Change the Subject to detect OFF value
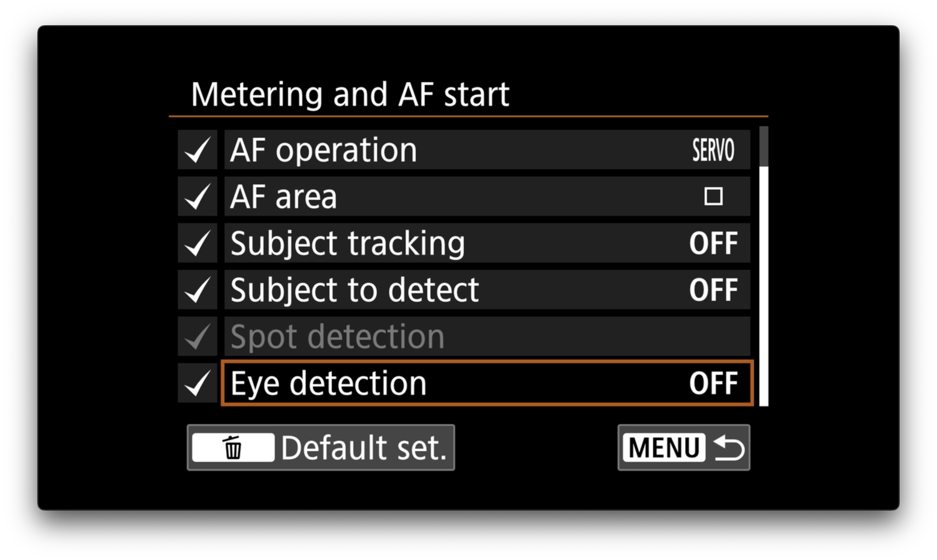Screen dimensions: 937x560 pyautogui.click(x=713, y=290)
